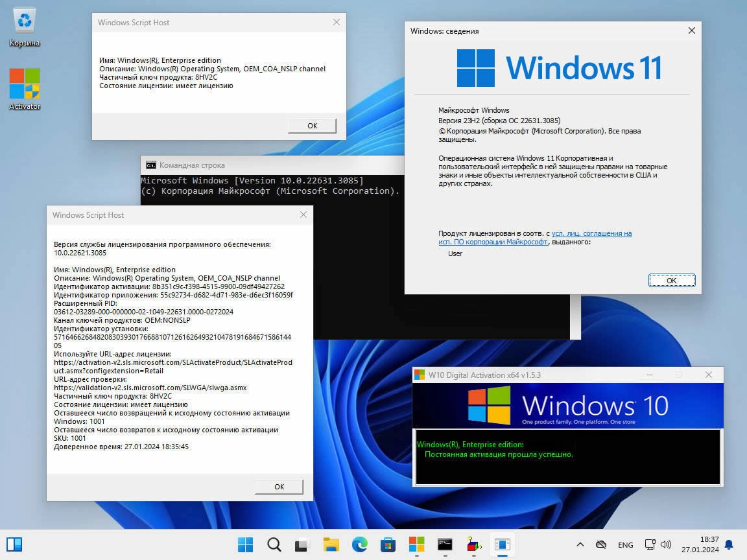
Task: Open the license agreement link in winver dialog
Action: click(x=535, y=238)
